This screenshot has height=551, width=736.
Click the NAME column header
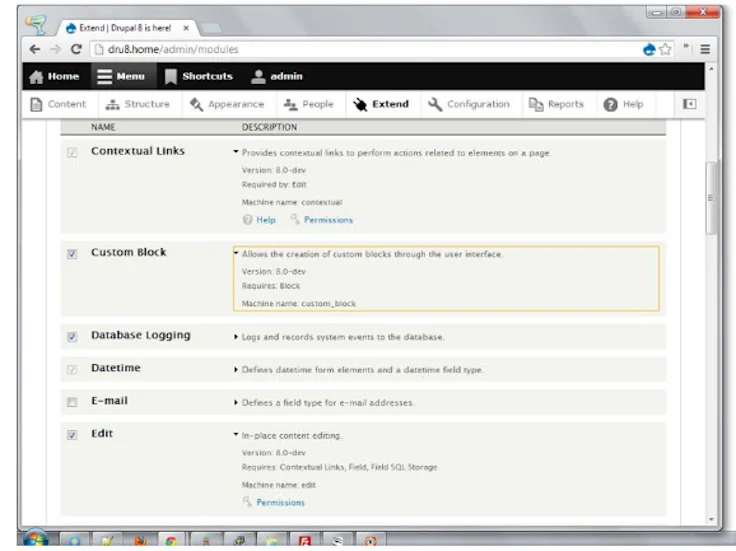(103, 127)
